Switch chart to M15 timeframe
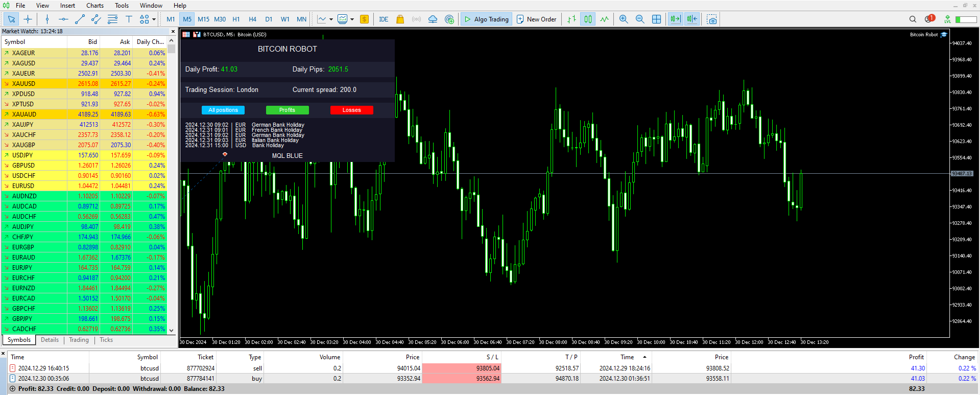 pyautogui.click(x=204, y=19)
